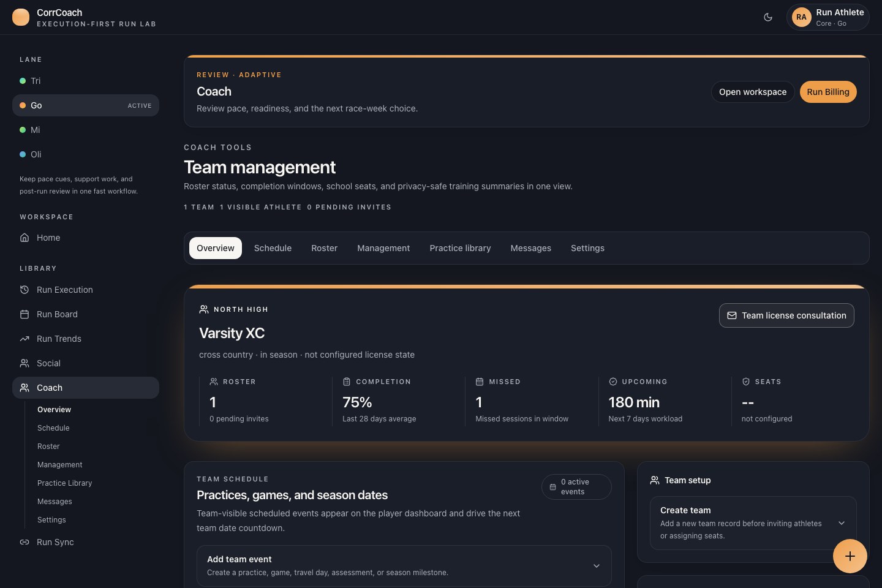Click the floating plus add button

[850, 556]
